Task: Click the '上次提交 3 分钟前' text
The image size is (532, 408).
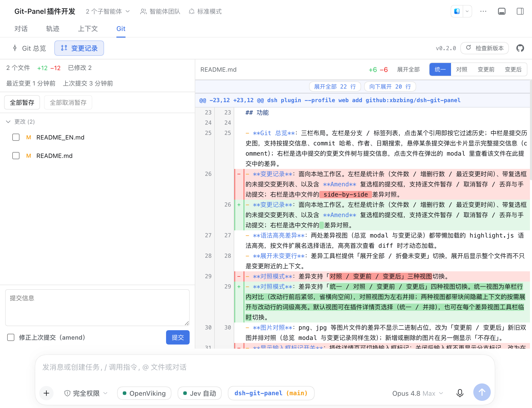Action: point(88,83)
